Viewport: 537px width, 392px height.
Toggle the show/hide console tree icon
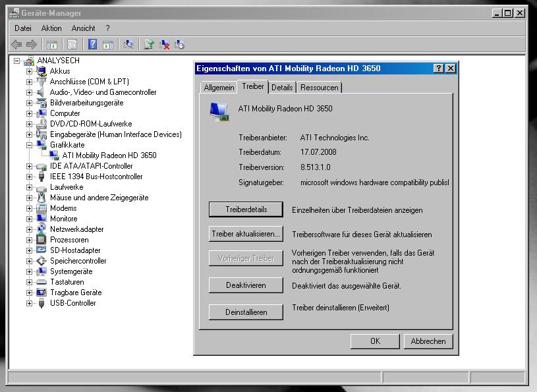point(52,45)
